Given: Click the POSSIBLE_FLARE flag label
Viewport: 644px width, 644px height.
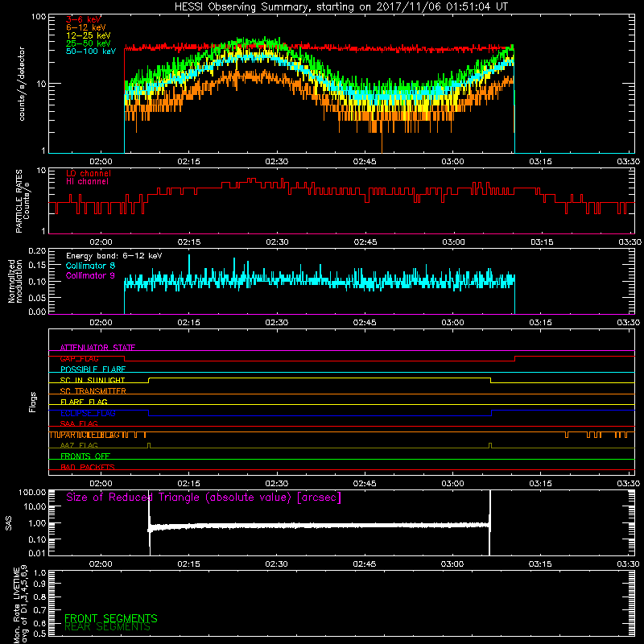Looking at the screenshot, I should click(93, 369).
